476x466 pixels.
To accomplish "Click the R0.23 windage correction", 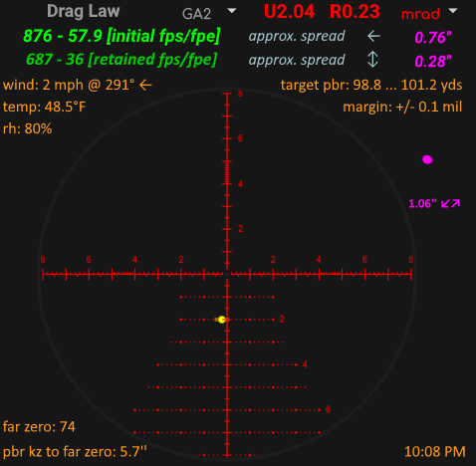I will click(x=355, y=12).
